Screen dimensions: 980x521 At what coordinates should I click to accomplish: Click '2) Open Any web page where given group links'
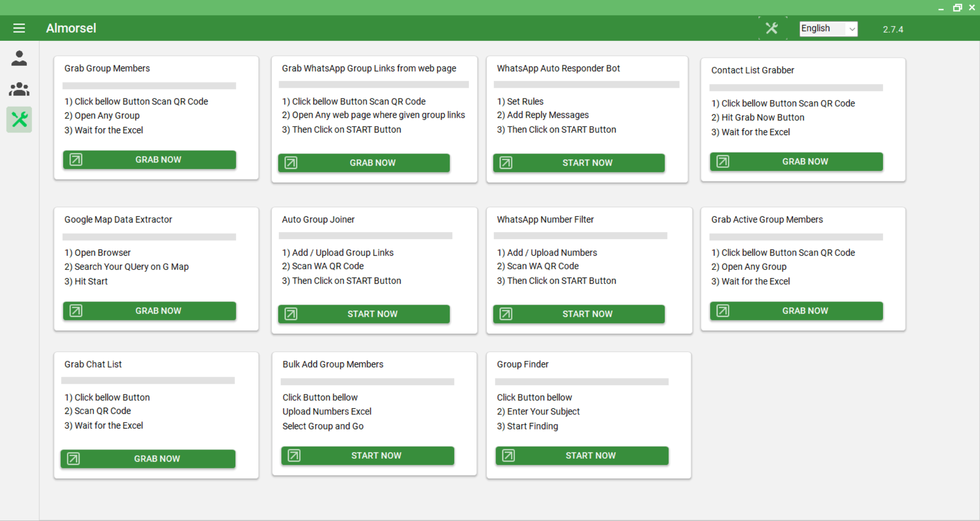point(374,115)
